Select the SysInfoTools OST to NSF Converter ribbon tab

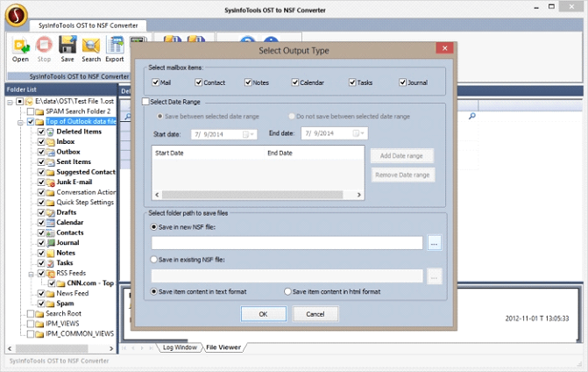pos(89,25)
